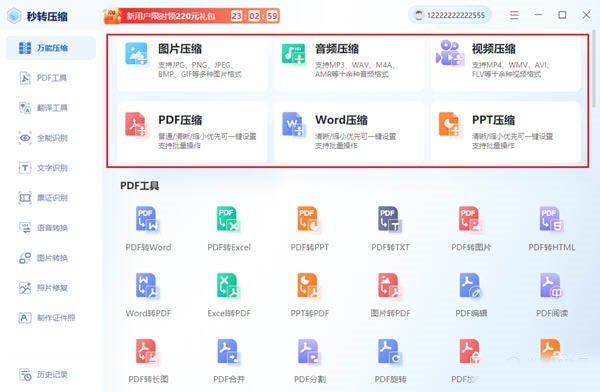This screenshot has height=392, width=600.
Task: Launch the PDF转Word tool
Action: 148,229
